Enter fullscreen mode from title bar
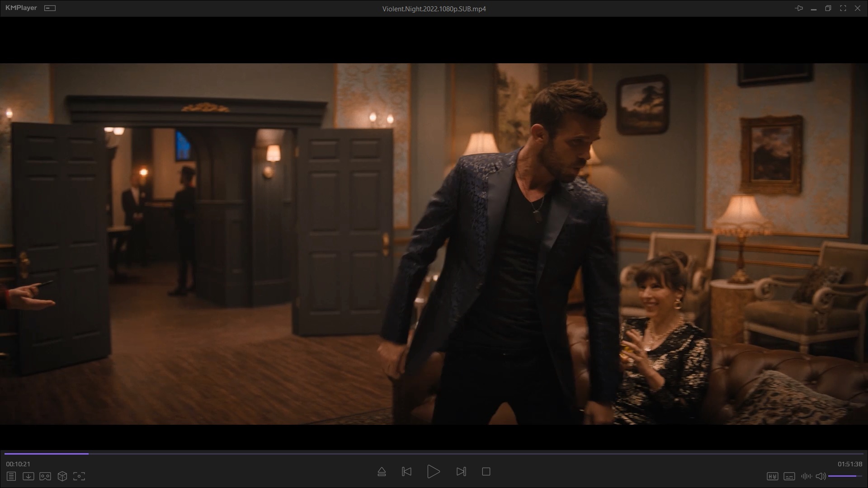The width and height of the screenshot is (868, 488). (x=843, y=8)
